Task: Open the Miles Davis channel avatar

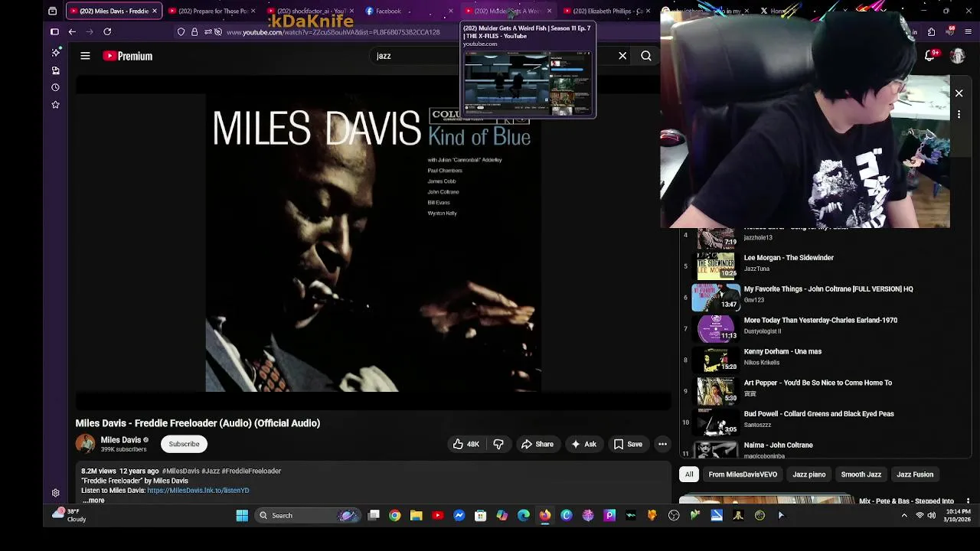Action: point(85,444)
